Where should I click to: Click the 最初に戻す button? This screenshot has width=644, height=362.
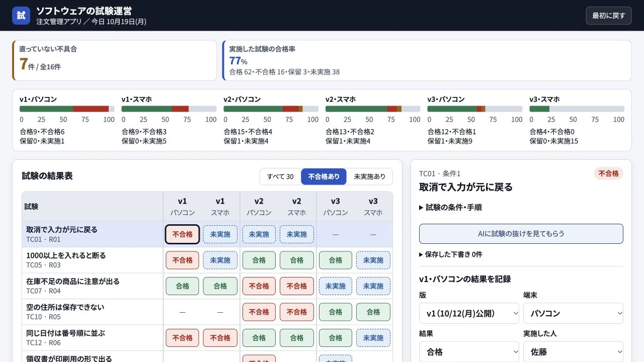tap(608, 16)
